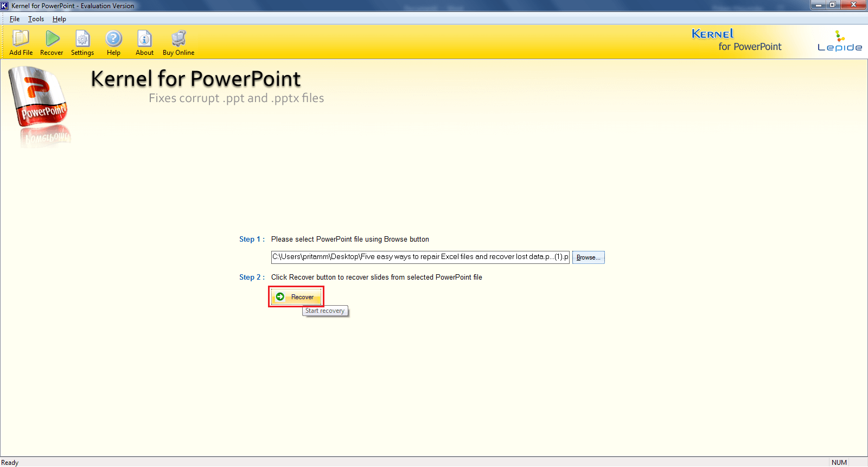868x467 pixels.
Task: Open the Settings toolbar icon
Action: tap(82, 43)
